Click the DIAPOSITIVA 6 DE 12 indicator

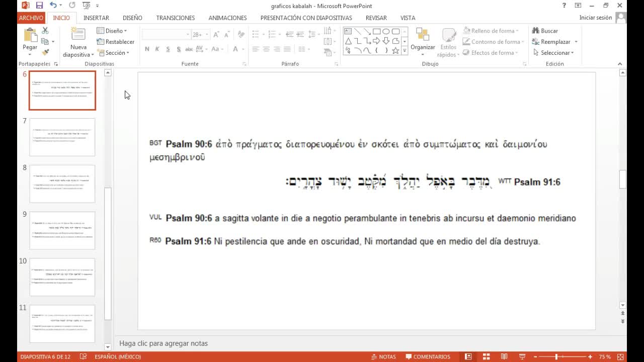click(45, 356)
